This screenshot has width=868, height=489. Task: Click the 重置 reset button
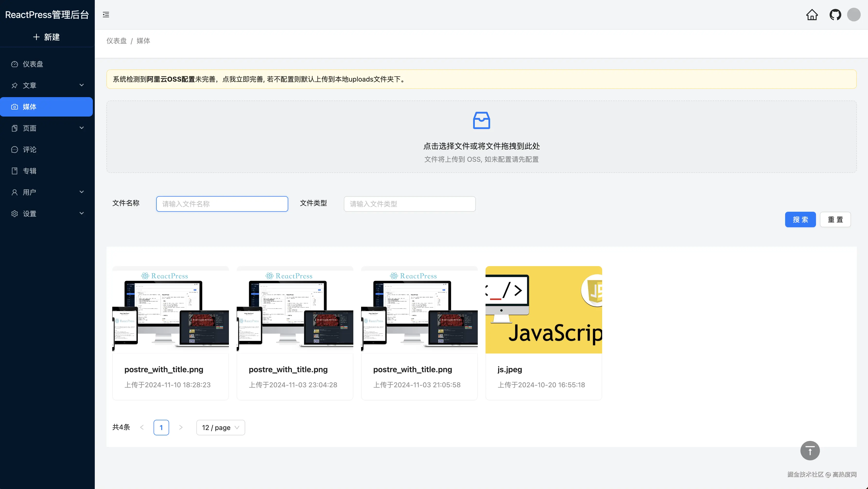(835, 219)
